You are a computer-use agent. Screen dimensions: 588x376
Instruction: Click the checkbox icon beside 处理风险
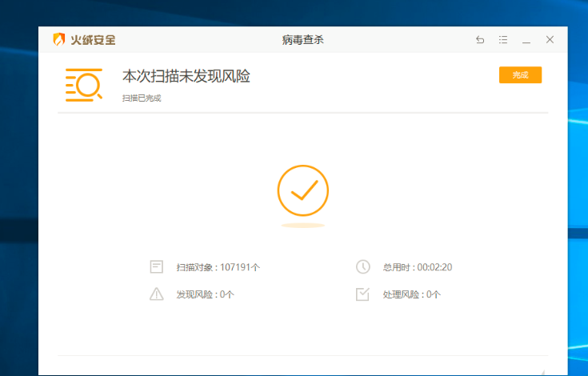pyautogui.click(x=362, y=294)
